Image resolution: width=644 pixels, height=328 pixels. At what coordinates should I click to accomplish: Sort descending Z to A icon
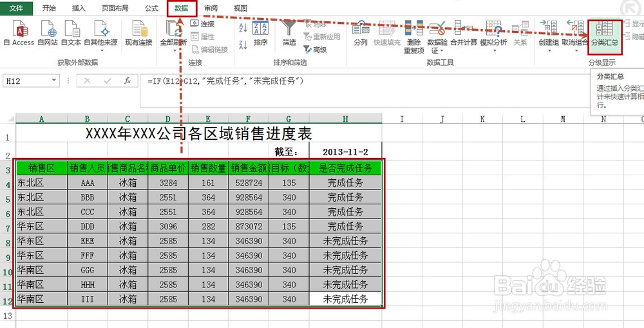click(243, 45)
